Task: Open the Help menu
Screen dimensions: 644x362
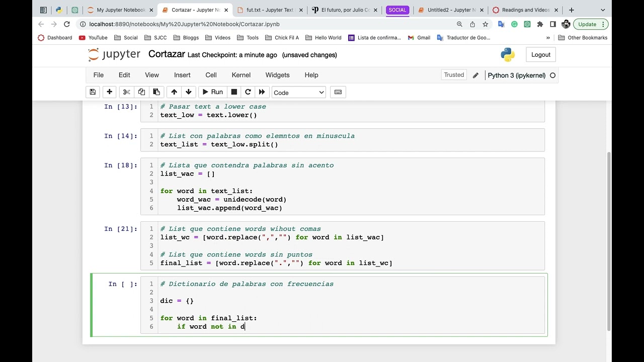Action: click(311, 75)
